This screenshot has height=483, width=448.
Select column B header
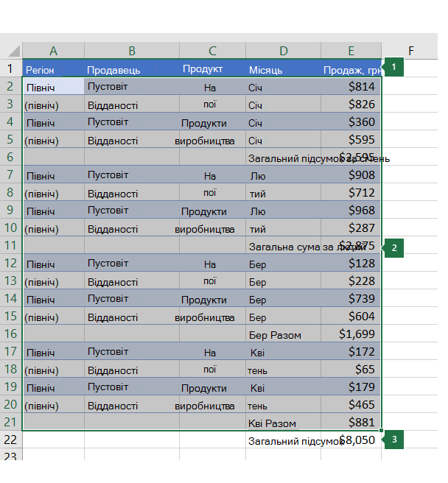pyautogui.click(x=132, y=51)
